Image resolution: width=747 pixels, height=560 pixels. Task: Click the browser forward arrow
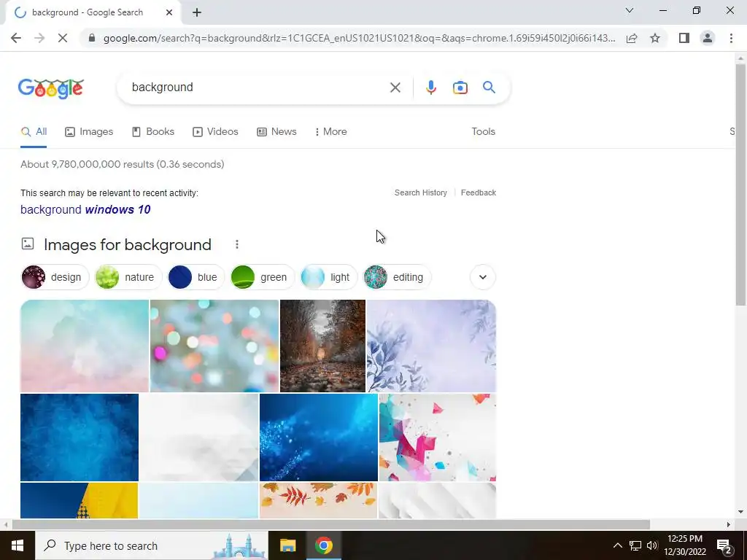tap(39, 38)
